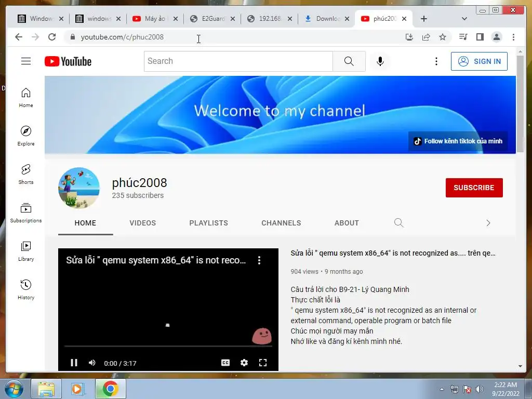Toggle the Chrome side panel

[480, 37]
